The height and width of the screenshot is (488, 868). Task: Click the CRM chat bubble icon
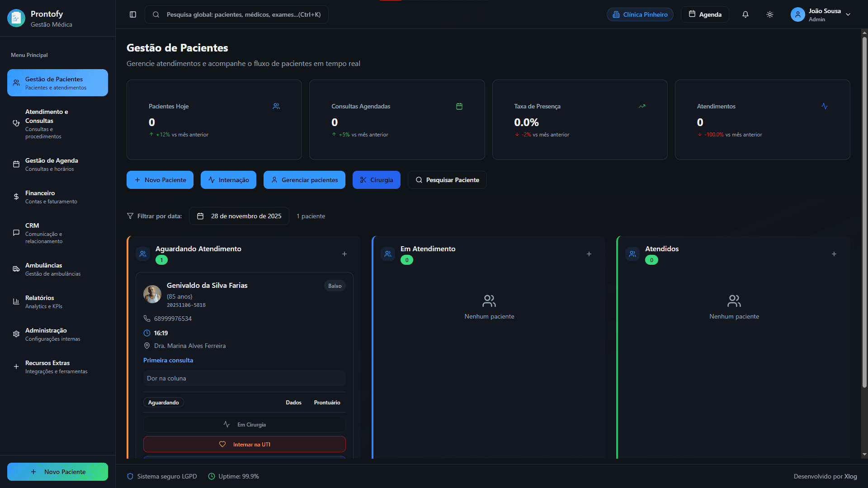click(x=16, y=233)
